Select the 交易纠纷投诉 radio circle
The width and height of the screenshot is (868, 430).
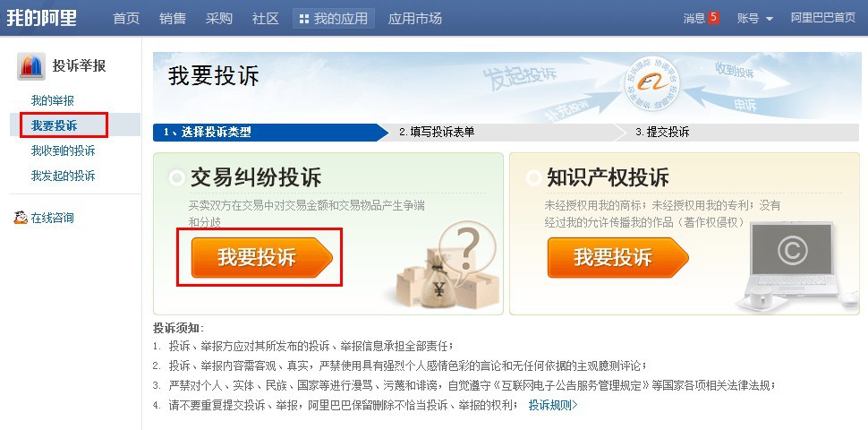click(176, 178)
